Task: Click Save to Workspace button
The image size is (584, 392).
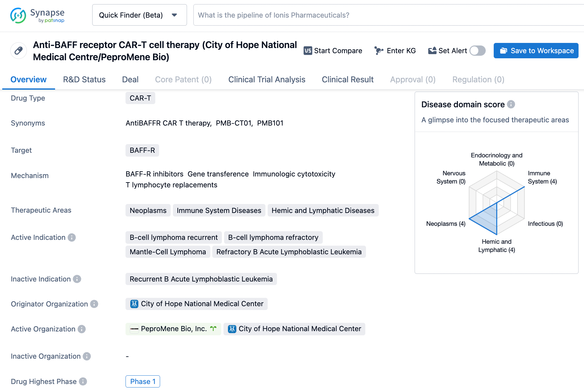Action: click(x=536, y=51)
